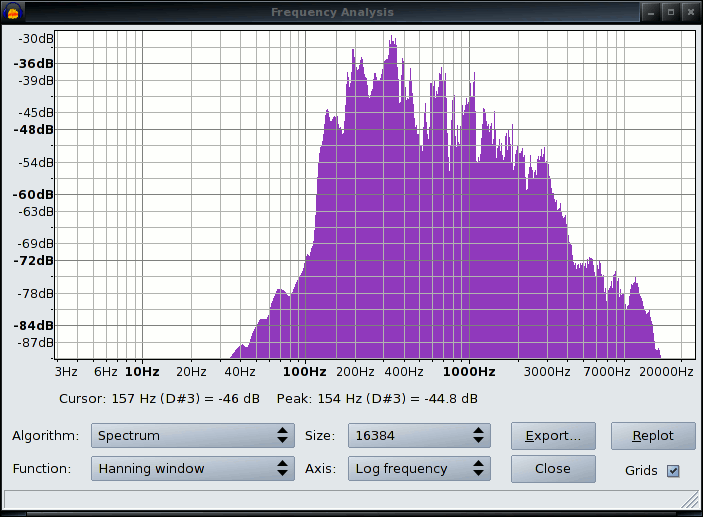Click the 40Hz axis label
Screen dimensions: 703x517
pos(240,372)
